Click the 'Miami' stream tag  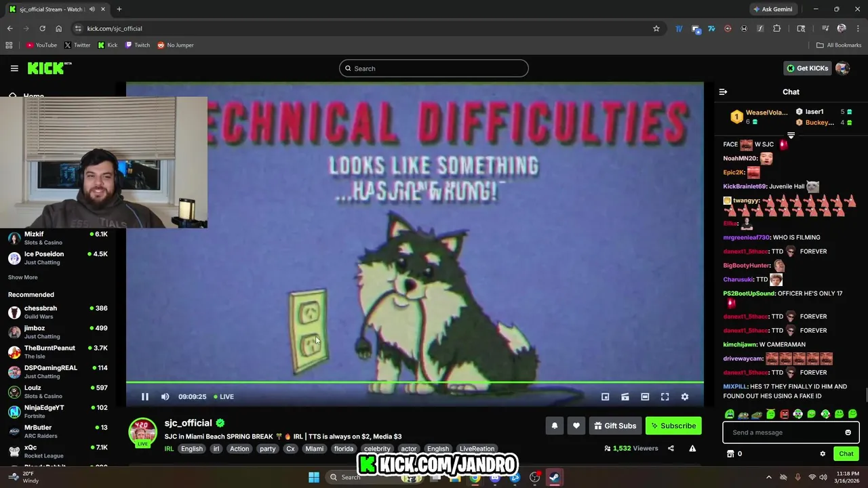point(314,449)
